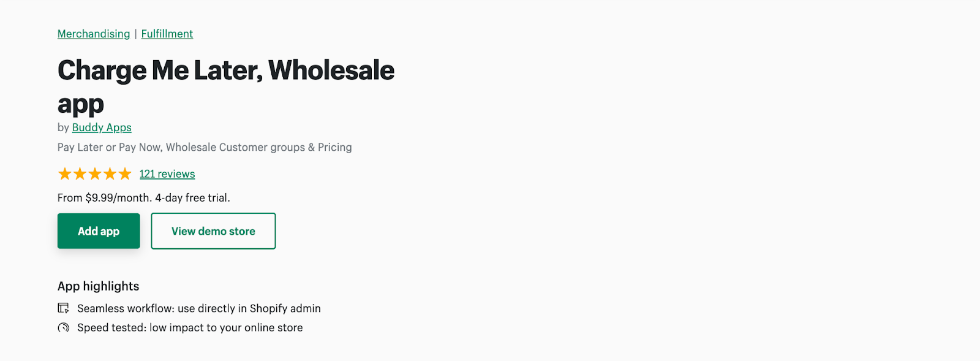980x361 pixels.
Task: Open the 121 reviews link
Action: pyautogui.click(x=167, y=174)
